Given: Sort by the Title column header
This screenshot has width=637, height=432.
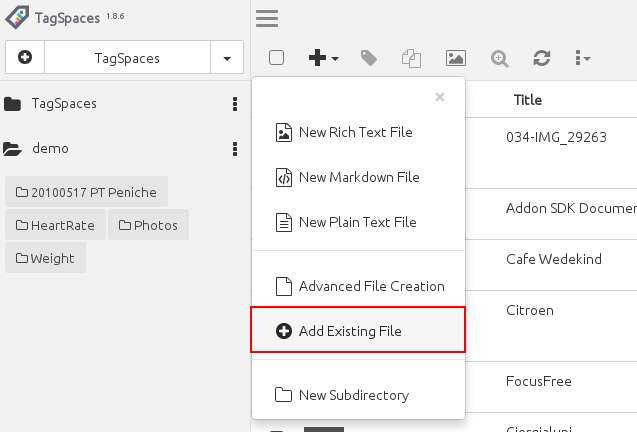Looking at the screenshot, I should (x=528, y=100).
